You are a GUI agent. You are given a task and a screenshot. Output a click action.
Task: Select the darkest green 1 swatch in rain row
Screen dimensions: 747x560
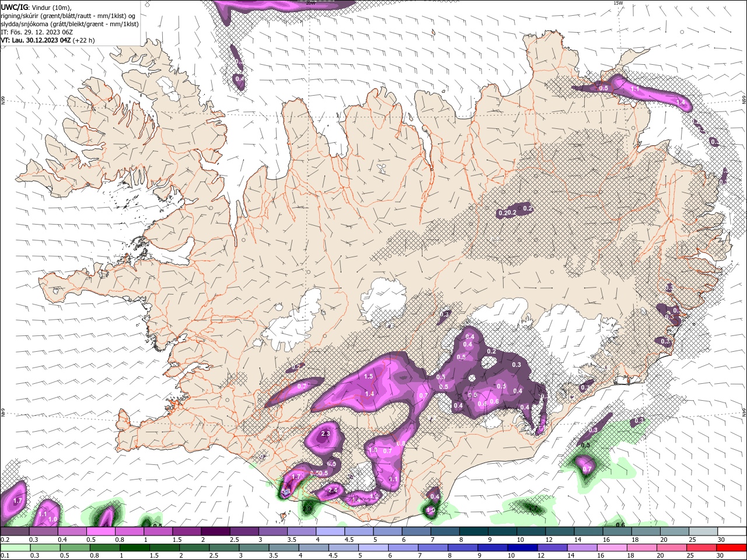(x=135, y=548)
